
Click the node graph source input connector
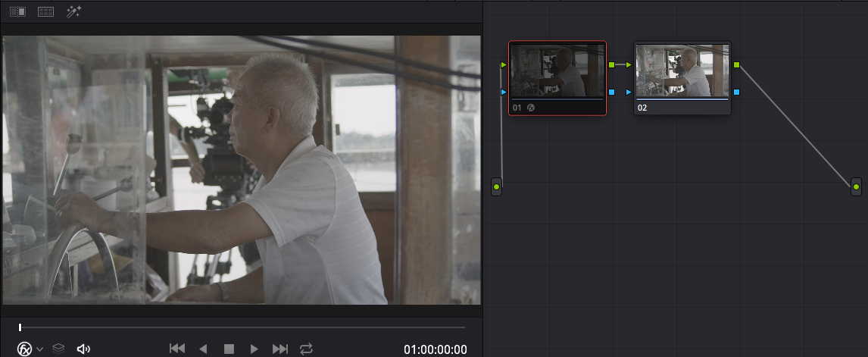tap(497, 186)
